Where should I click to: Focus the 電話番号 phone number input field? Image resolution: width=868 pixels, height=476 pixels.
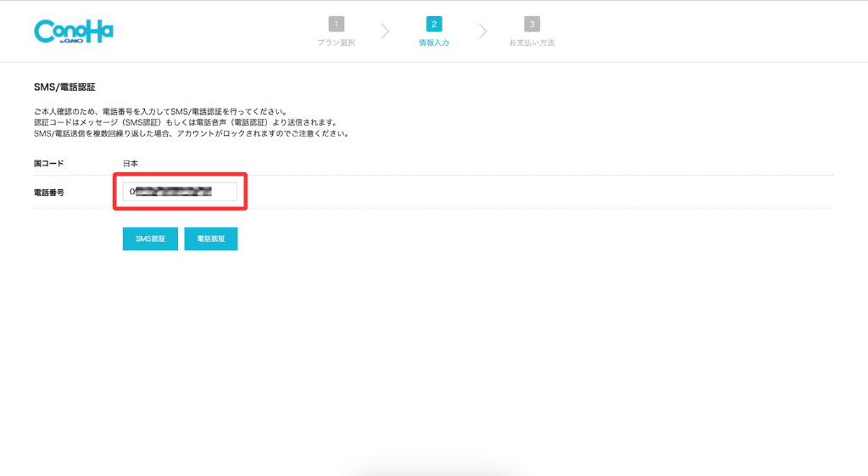(x=180, y=192)
